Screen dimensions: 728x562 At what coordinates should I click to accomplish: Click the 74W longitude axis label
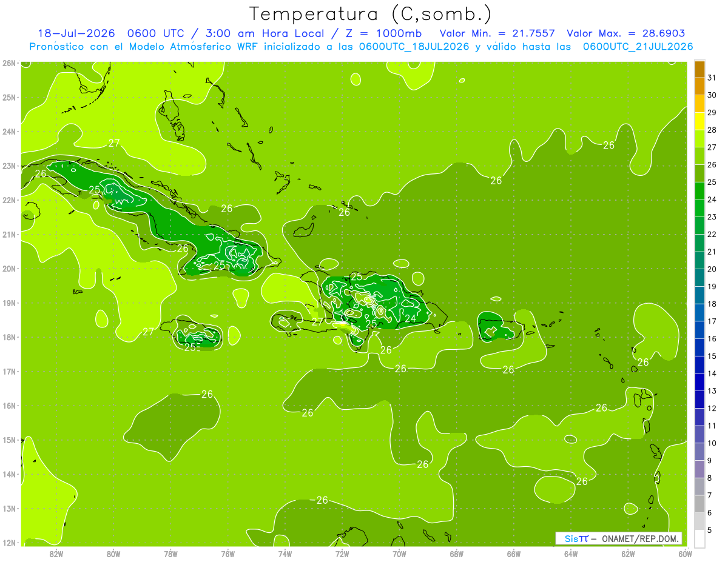(x=285, y=554)
